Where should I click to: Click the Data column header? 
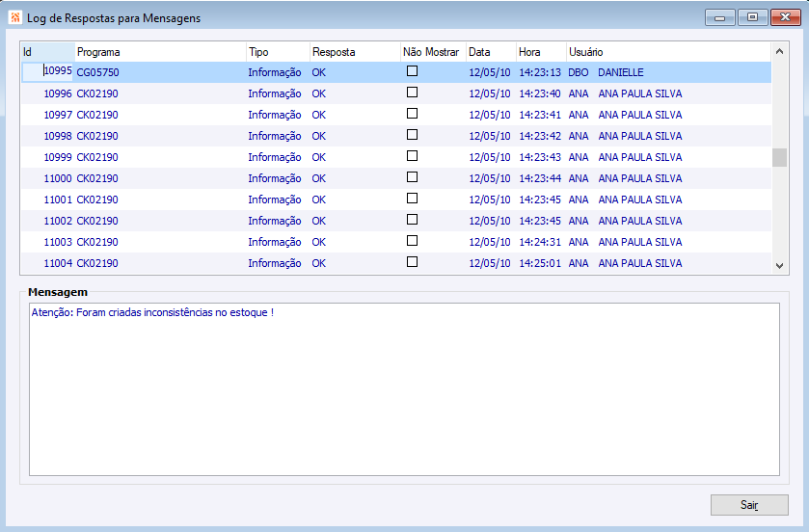click(491, 52)
